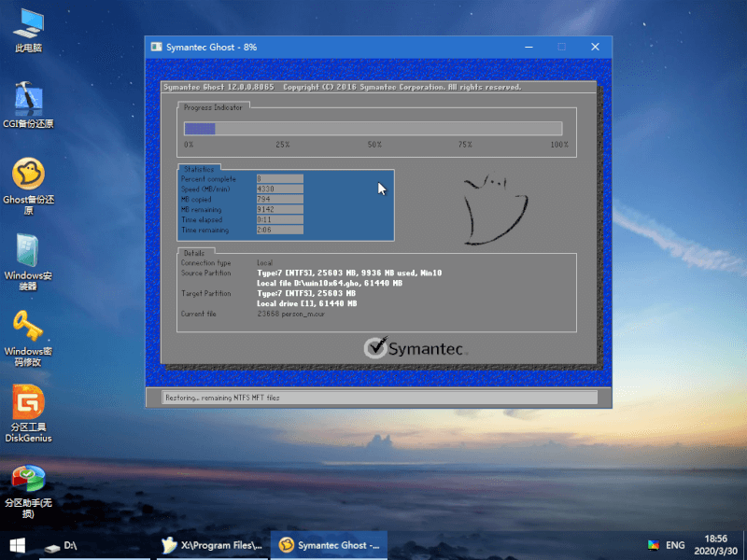The image size is (747, 560).
Task: Click the Local drive [1] line
Action: pos(307,303)
